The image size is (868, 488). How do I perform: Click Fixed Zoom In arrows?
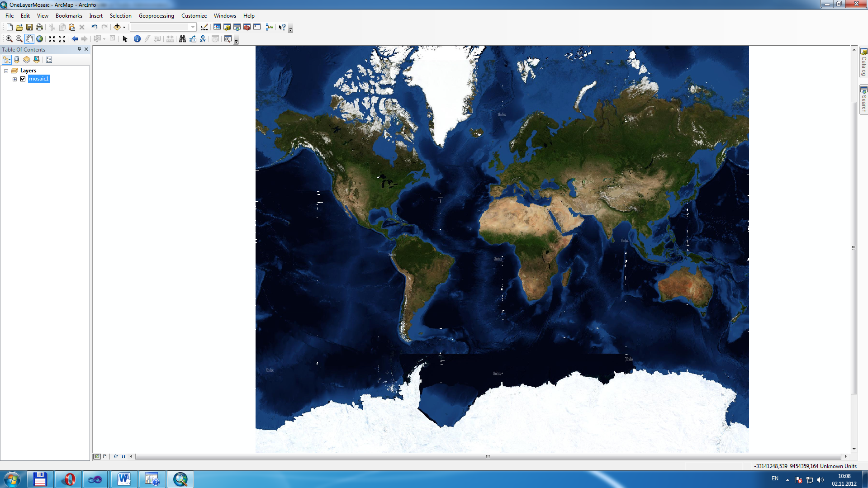52,39
